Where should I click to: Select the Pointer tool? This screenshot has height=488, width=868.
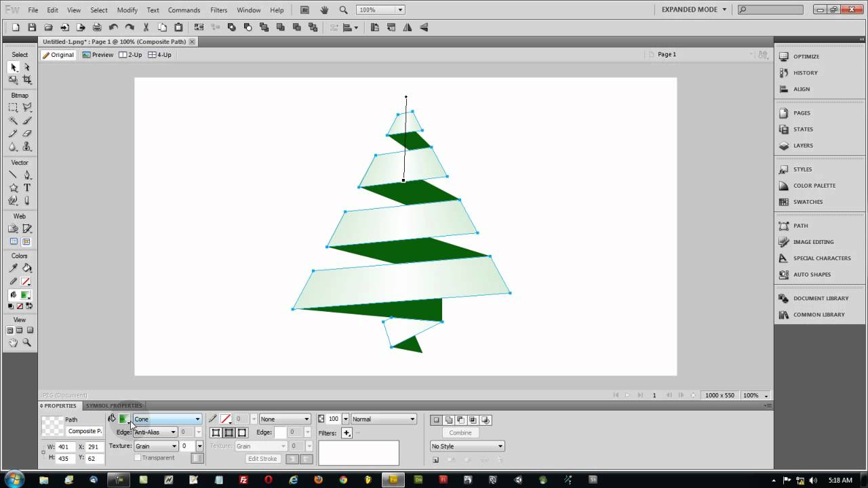pos(13,67)
